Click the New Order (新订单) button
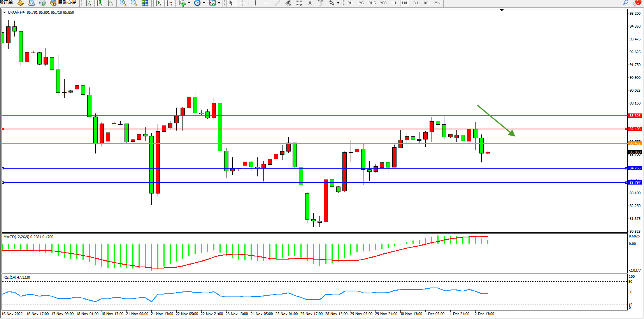This screenshot has width=644, height=319. pyautogui.click(x=6, y=3)
